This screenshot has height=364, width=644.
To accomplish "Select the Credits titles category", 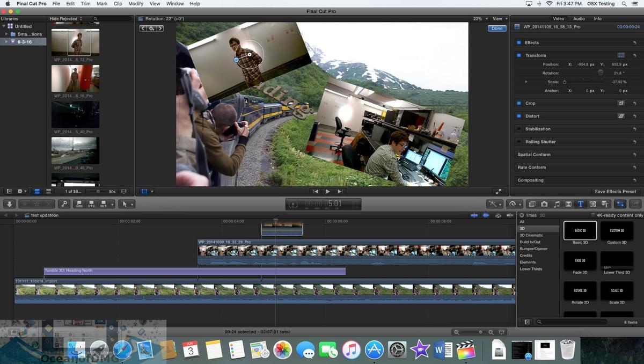I will click(526, 256).
